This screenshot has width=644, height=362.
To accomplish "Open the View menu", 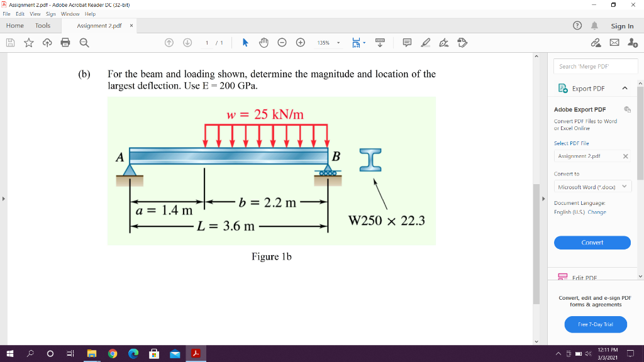I will coord(35,13).
